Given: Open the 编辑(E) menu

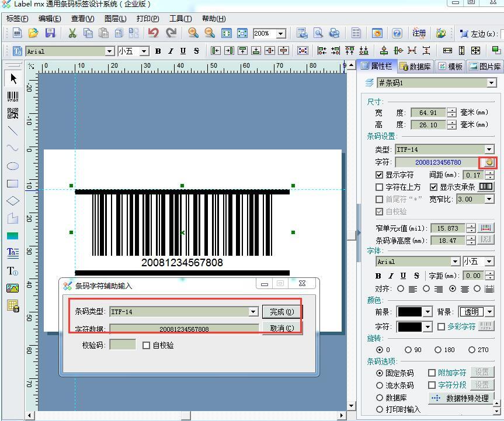Looking at the screenshot, I should click(50, 19).
